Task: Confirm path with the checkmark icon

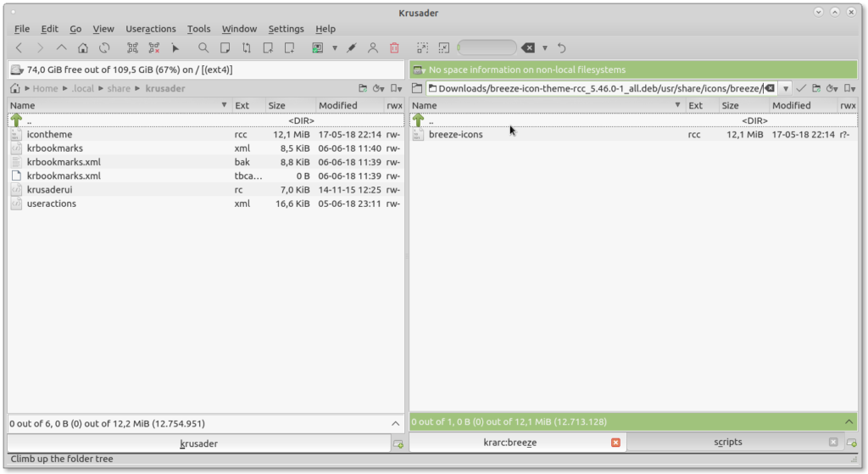Action: pos(801,88)
